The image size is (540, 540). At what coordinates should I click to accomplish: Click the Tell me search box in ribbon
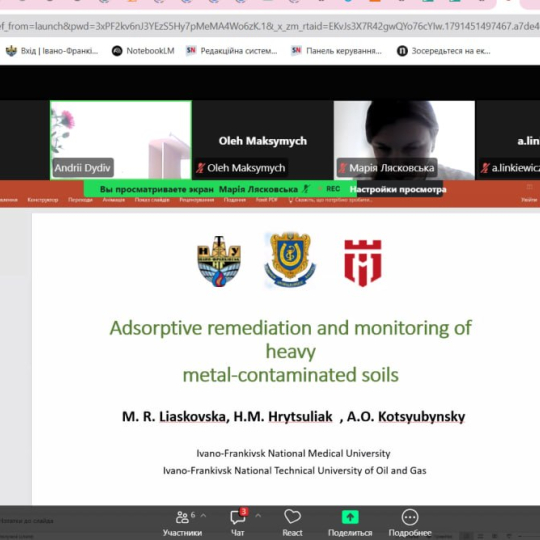[x=331, y=200]
